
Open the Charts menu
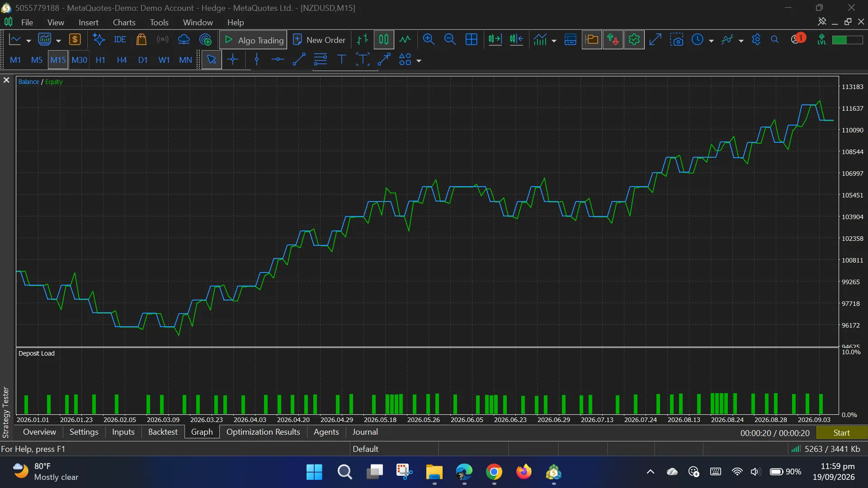tap(124, 22)
